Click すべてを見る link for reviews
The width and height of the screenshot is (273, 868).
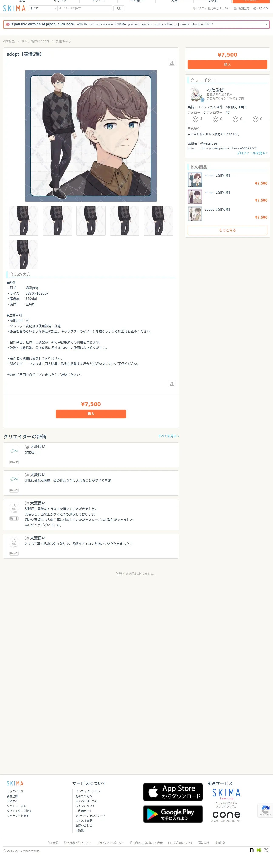click(x=168, y=436)
